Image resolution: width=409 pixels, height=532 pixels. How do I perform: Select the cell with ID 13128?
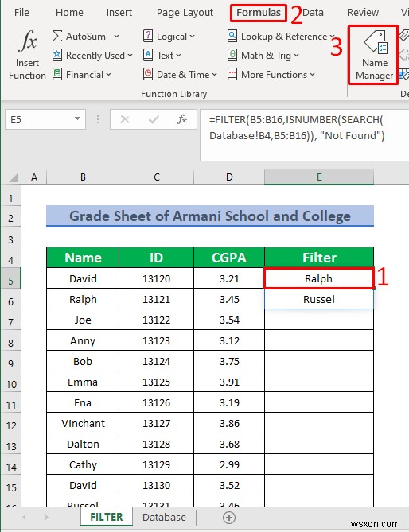pos(157,444)
